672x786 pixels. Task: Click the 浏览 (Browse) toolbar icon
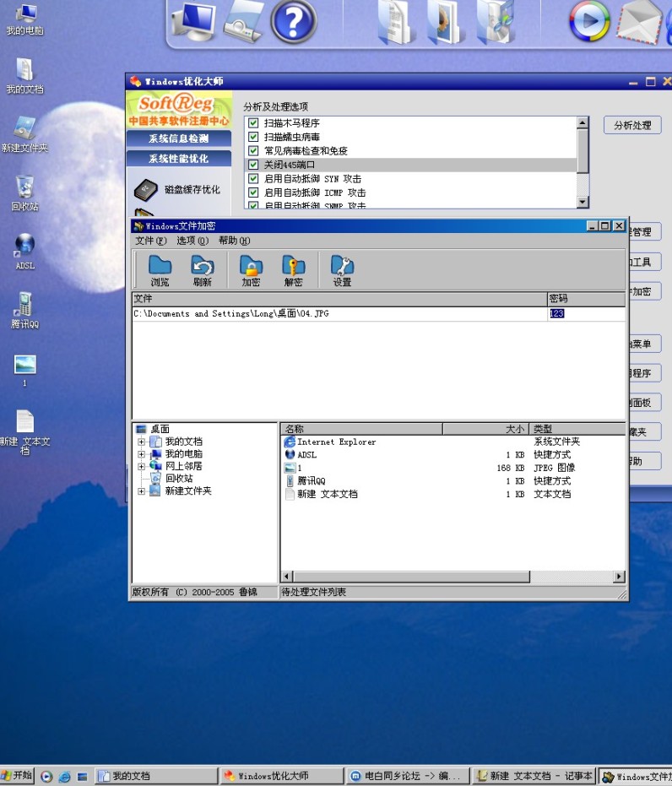coord(160,267)
